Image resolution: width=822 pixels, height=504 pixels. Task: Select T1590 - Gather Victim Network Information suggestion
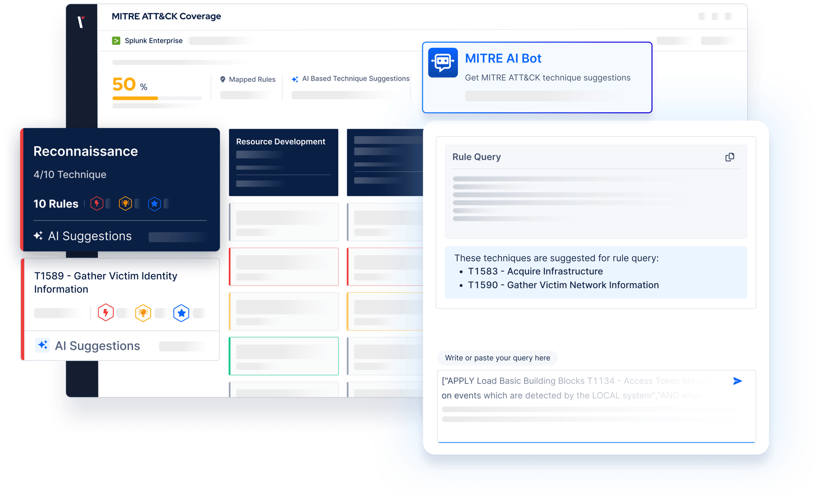click(563, 285)
